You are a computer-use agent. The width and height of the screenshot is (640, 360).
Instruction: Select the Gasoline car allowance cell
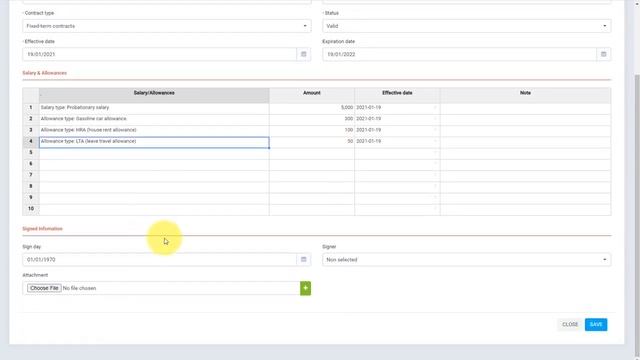pyautogui.click(x=154, y=119)
